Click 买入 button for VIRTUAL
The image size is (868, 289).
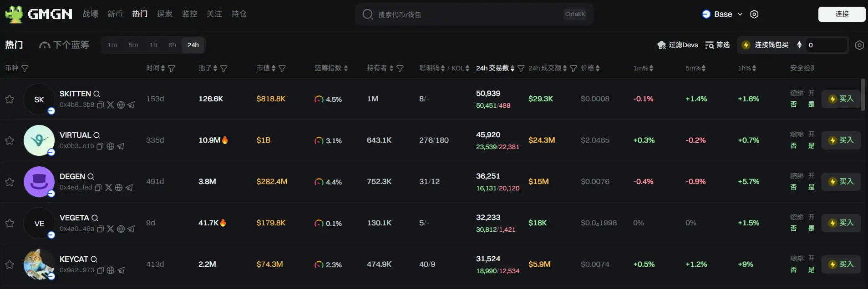click(841, 140)
